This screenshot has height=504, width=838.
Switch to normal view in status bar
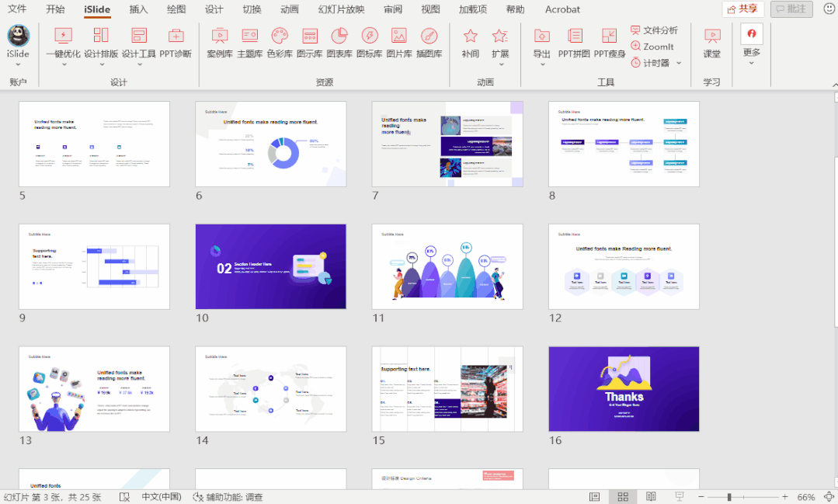click(594, 496)
